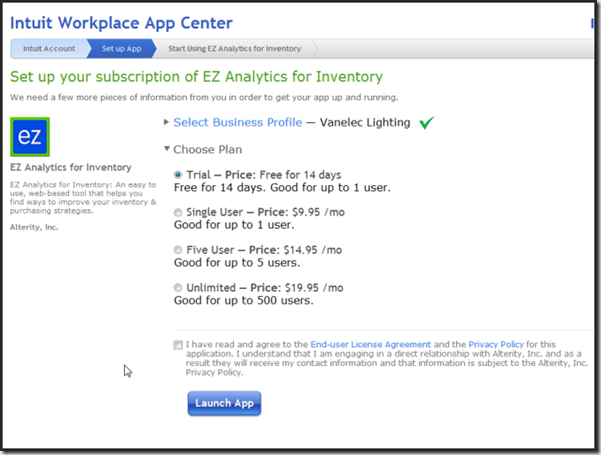
Task: Open the Privacy Policy link
Action: 496,344
